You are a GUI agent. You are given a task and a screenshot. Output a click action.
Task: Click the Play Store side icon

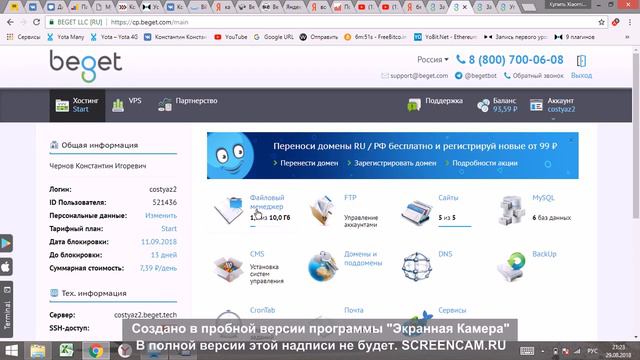(6, 243)
